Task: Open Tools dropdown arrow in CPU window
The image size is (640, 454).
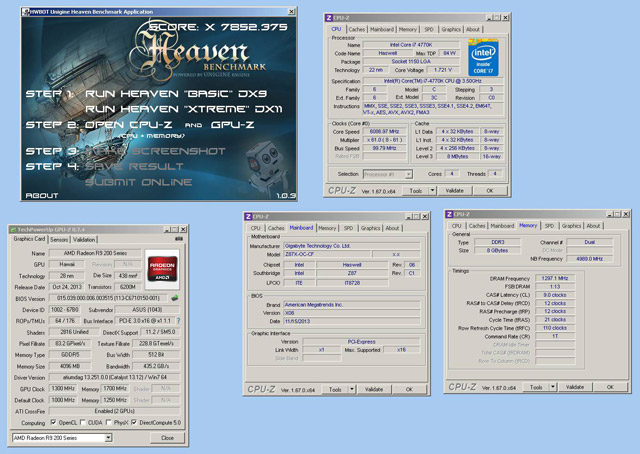Action: (x=432, y=191)
